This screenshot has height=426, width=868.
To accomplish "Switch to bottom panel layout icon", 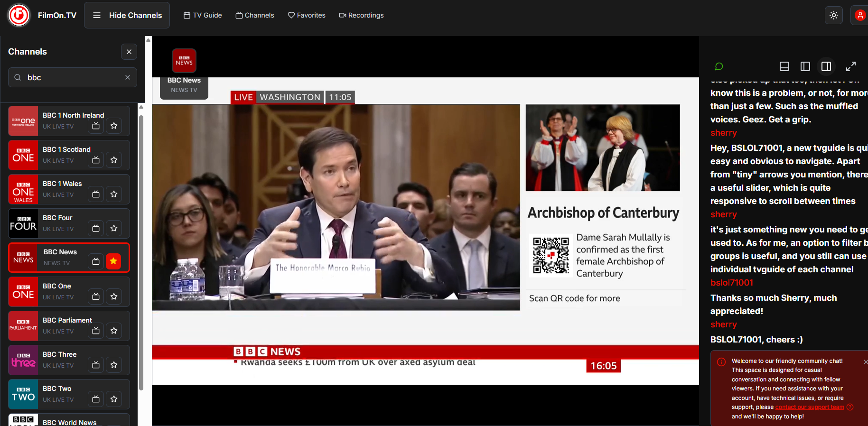I will click(784, 66).
